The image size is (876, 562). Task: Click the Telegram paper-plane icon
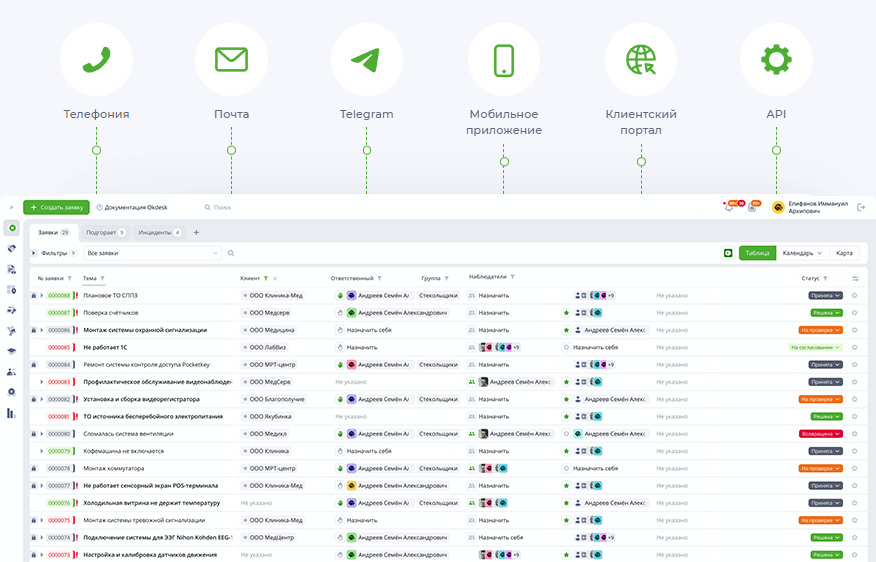(x=366, y=59)
